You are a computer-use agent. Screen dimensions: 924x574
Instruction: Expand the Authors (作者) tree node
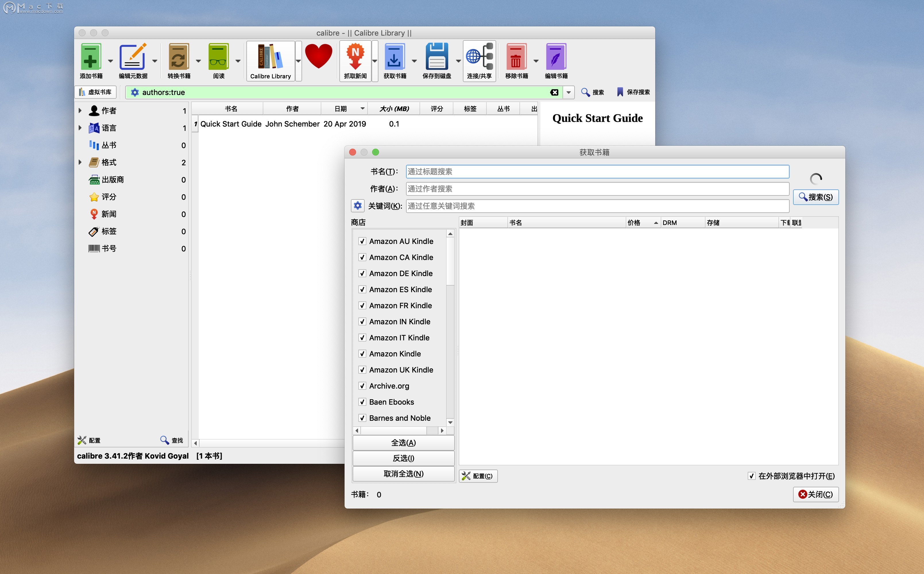tap(80, 110)
